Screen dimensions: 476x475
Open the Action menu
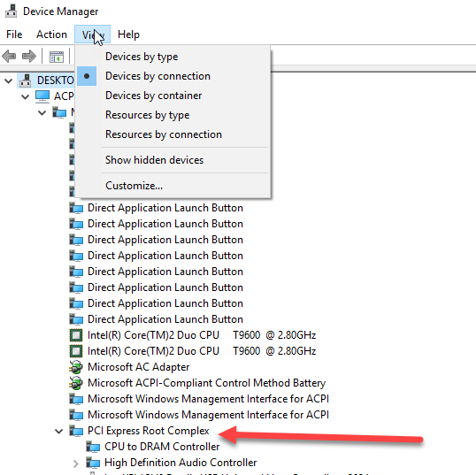click(x=51, y=34)
